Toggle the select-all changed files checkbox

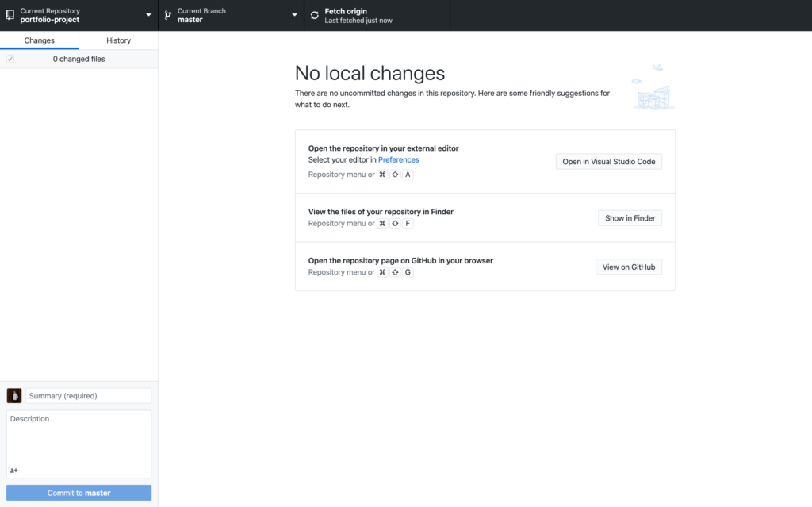tap(10, 59)
